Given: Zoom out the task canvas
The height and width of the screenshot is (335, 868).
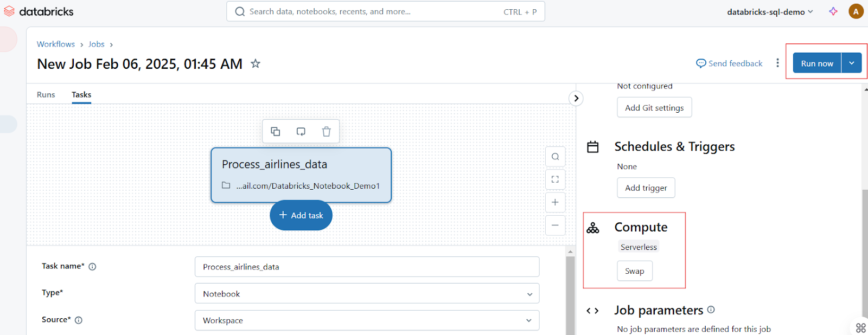Looking at the screenshot, I should point(555,225).
